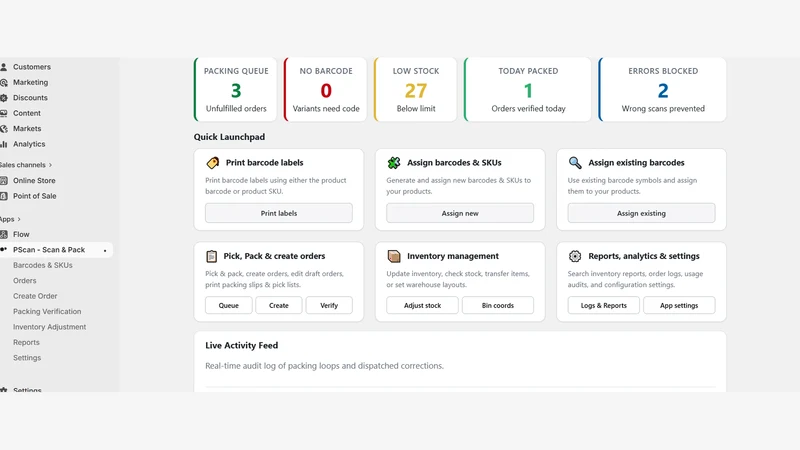Click the Online Store icon
The image size is (800, 450).
[x=4, y=181]
